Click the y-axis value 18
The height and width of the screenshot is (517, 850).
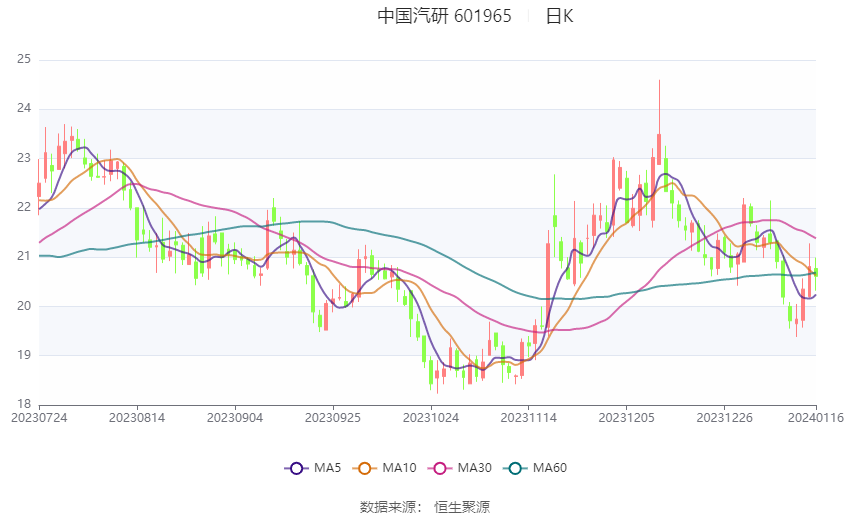(24, 404)
